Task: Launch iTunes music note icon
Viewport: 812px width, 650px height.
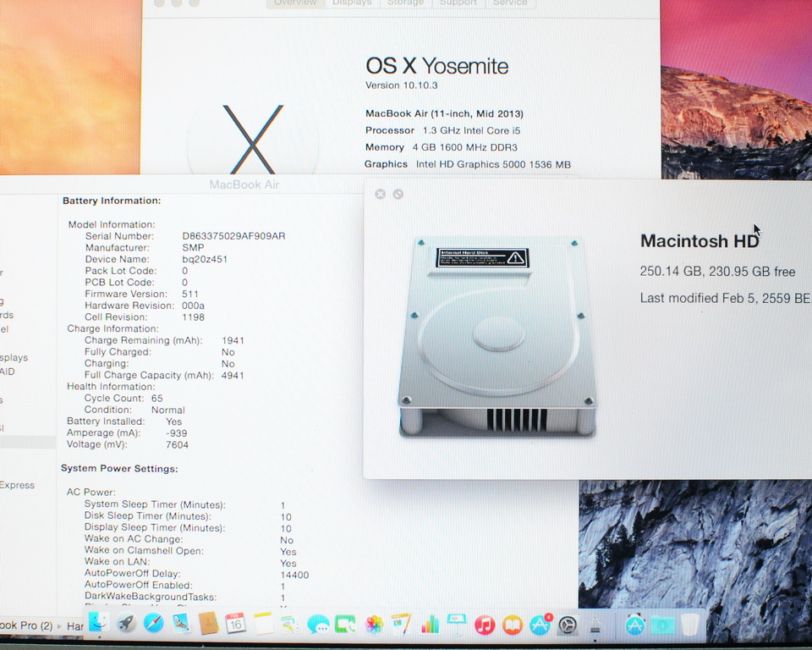Action: (x=485, y=625)
